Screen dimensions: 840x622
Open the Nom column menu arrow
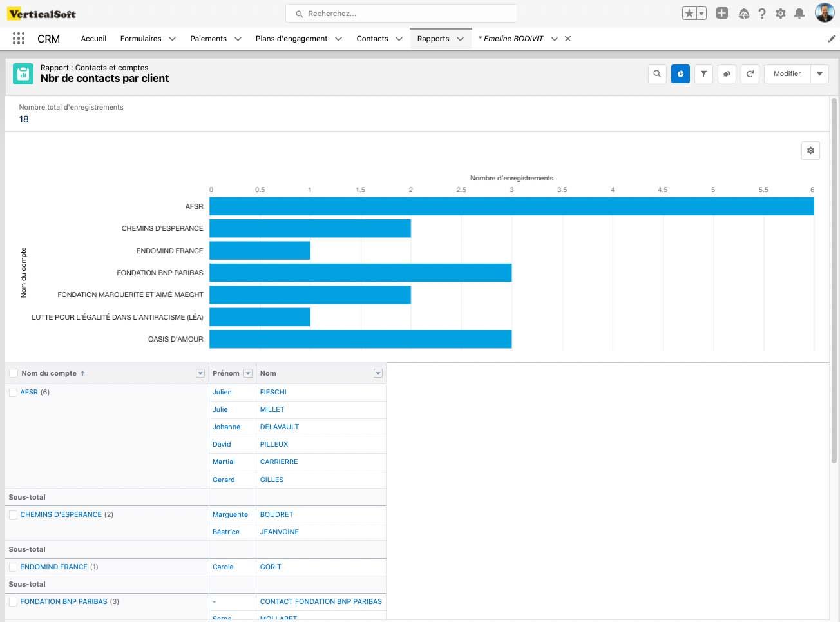[378, 374]
